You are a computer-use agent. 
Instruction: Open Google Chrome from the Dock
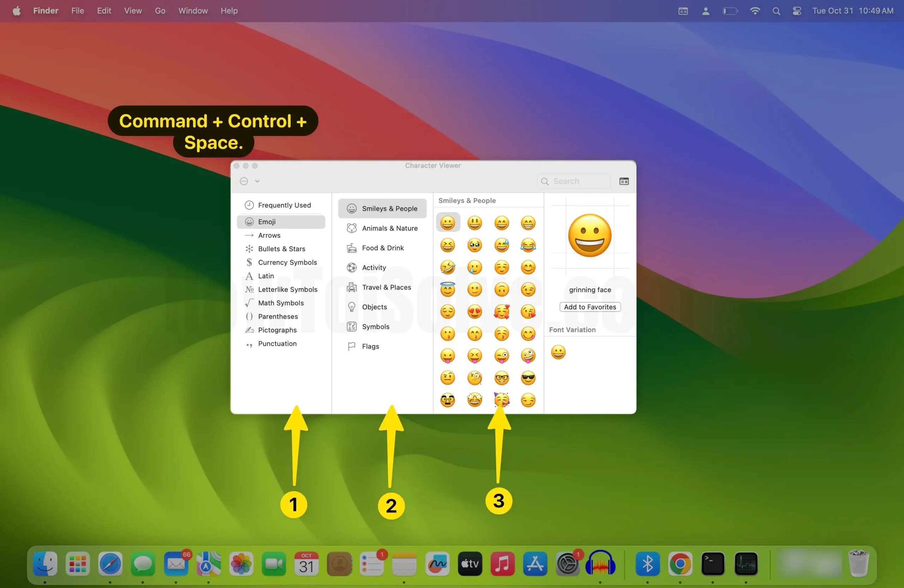tap(680, 564)
